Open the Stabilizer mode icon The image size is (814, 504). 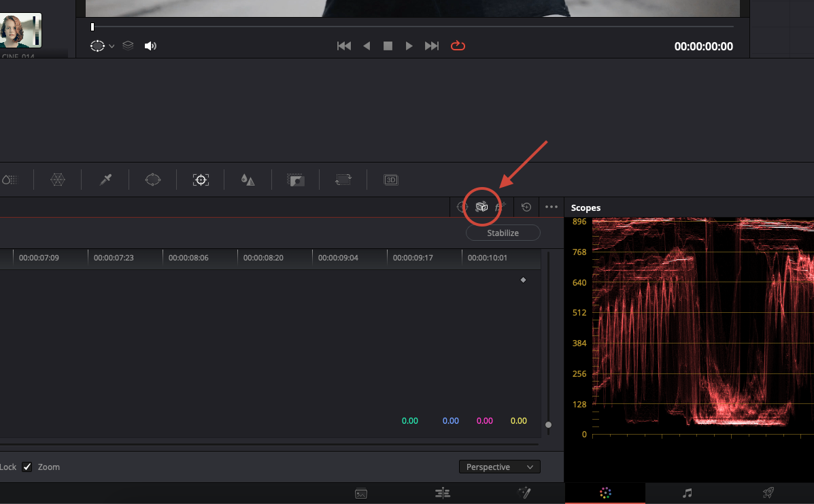pos(481,207)
